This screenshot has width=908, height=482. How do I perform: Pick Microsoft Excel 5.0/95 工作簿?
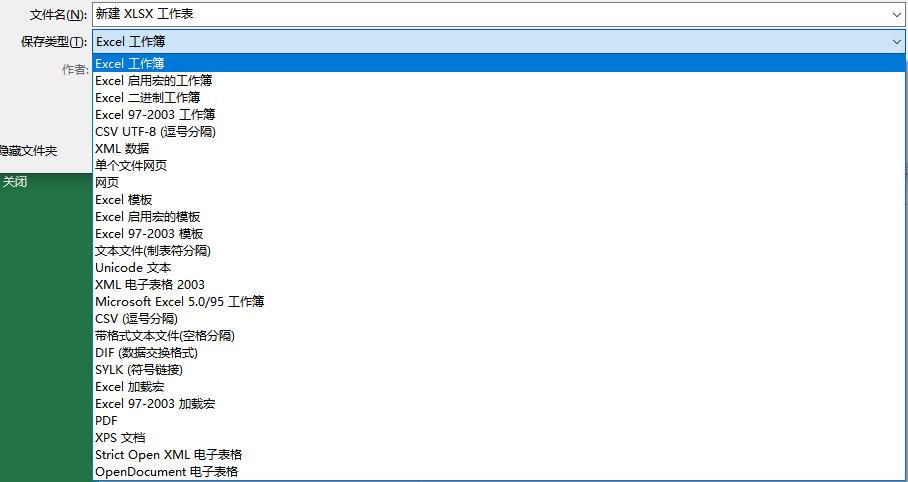pyautogui.click(x=499, y=301)
